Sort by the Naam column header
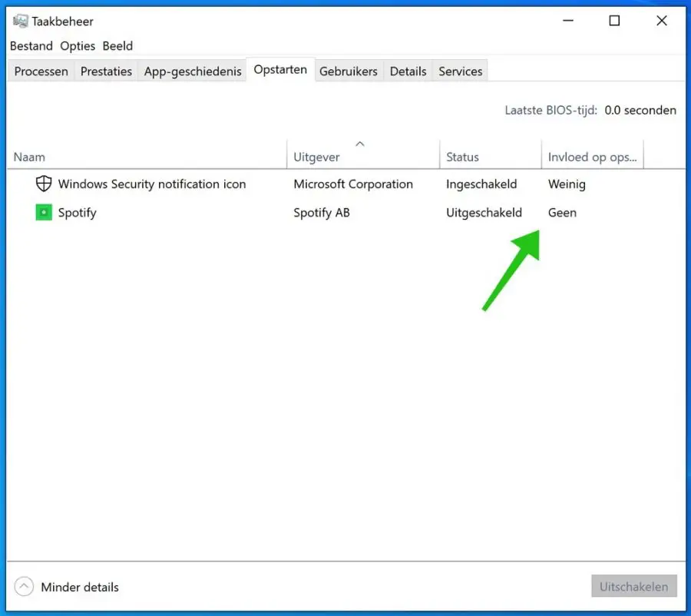This screenshot has height=616, width=691. tap(147, 157)
